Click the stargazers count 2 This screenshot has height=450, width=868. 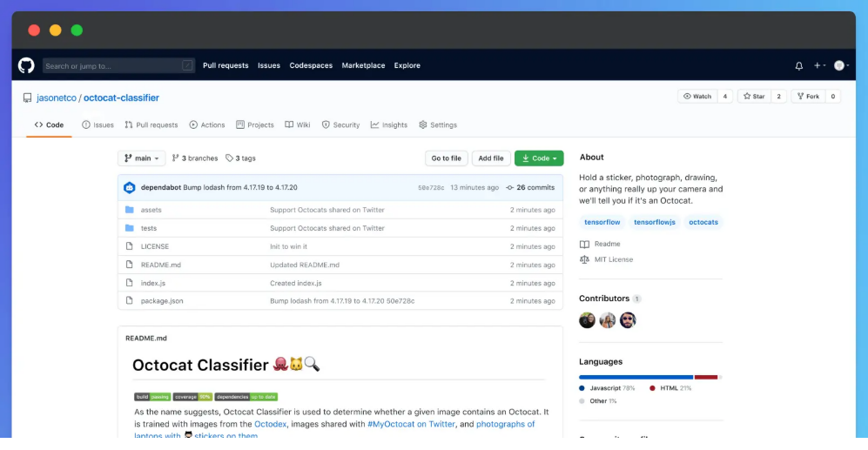point(778,97)
